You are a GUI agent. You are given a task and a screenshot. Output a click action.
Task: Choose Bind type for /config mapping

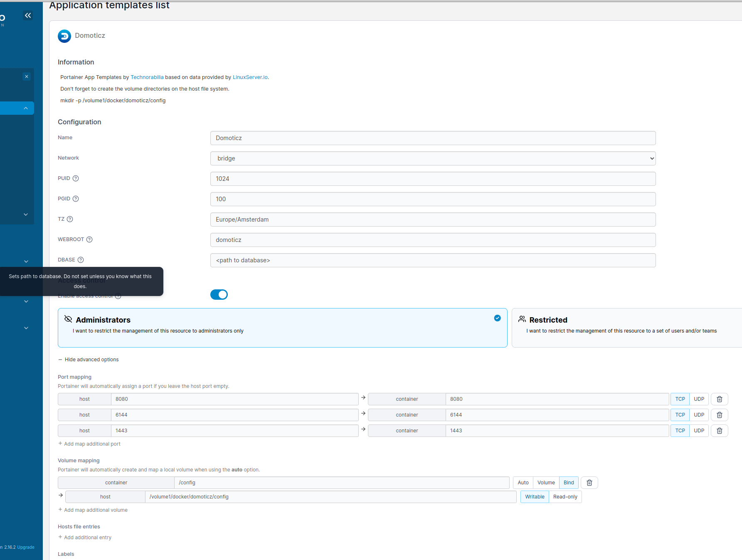pos(569,483)
